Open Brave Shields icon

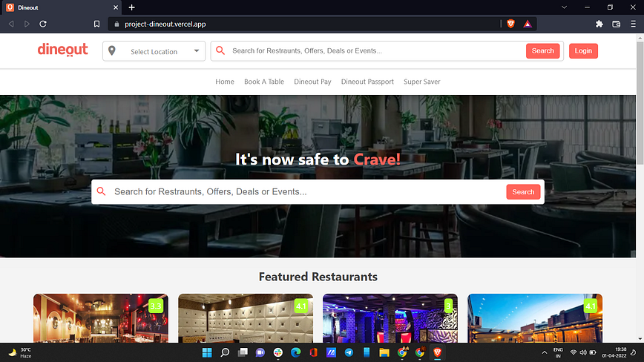point(510,24)
